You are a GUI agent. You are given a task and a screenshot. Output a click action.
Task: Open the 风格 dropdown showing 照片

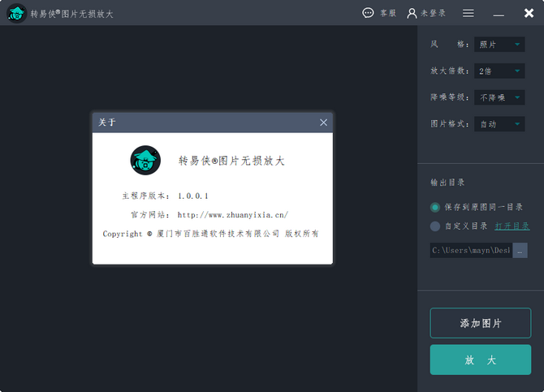pyautogui.click(x=499, y=45)
